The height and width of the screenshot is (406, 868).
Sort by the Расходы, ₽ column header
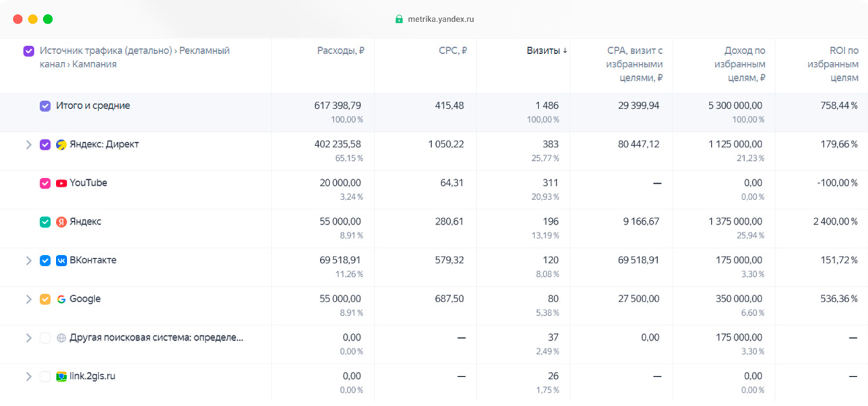pyautogui.click(x=341, y=50)
